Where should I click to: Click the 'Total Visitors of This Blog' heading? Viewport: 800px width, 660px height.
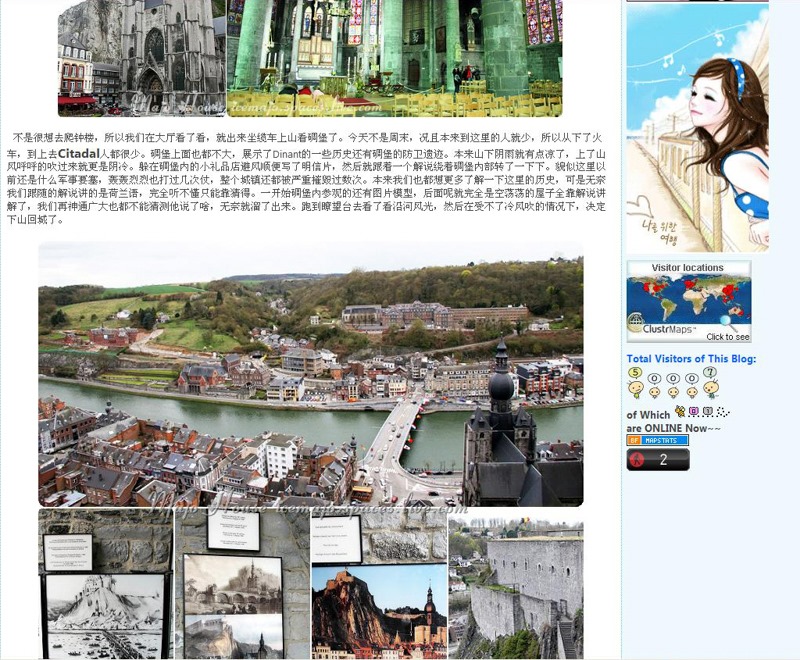(691, 359)
